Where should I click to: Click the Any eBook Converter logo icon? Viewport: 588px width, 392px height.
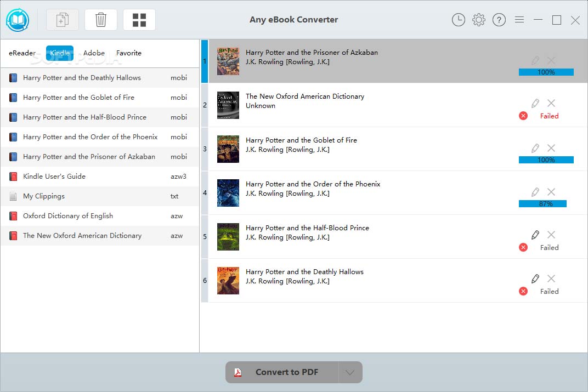(x=17, y=20)
